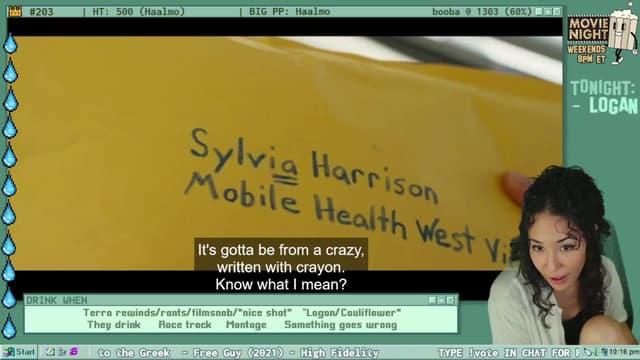Click the 10:16 pm taskbar clock

(624, 352)
